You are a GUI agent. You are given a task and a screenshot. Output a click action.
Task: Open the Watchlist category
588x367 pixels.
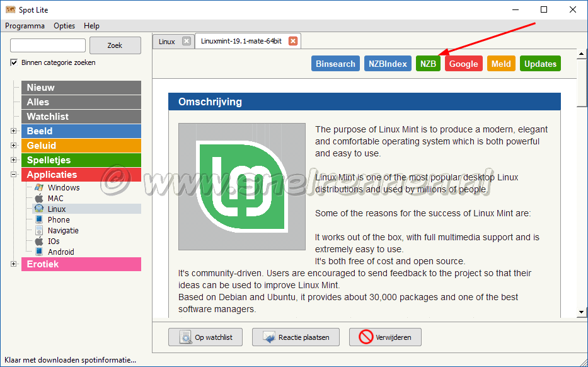(x=81, y=116)
